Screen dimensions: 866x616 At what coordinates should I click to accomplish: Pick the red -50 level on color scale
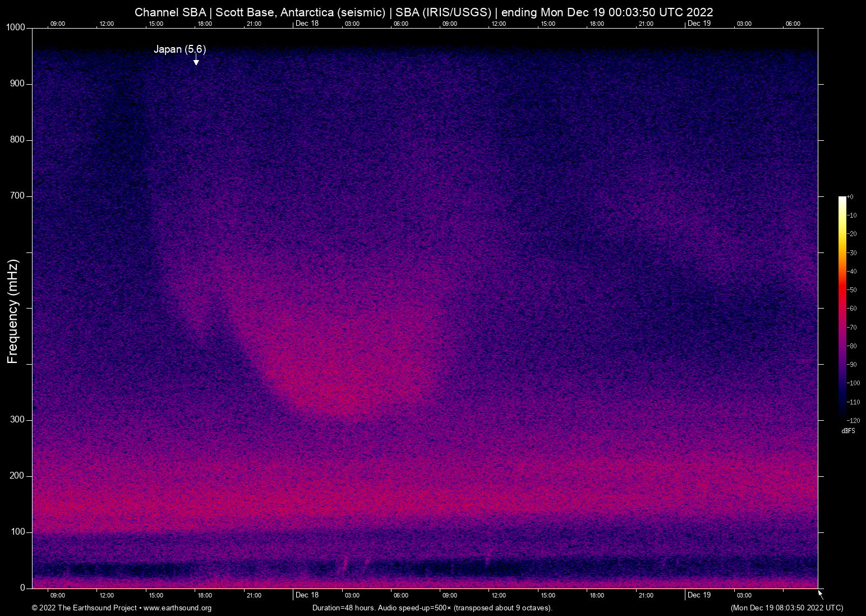coord(842,290)
